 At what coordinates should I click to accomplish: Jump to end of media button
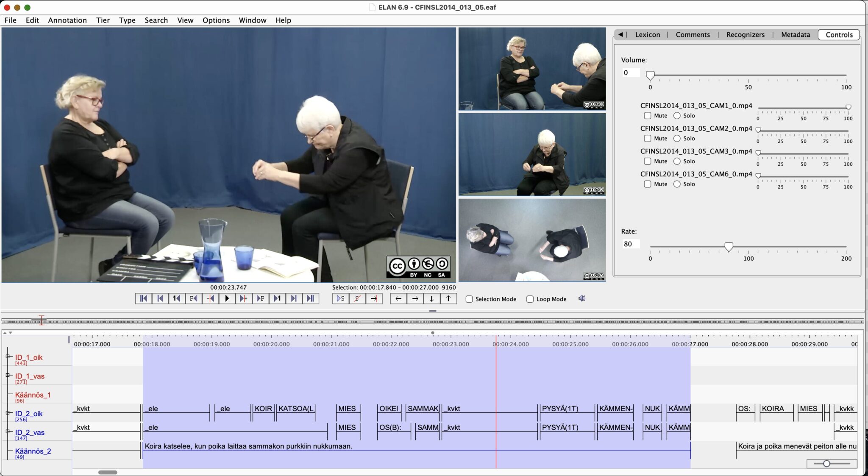click(x=310, y=299)
